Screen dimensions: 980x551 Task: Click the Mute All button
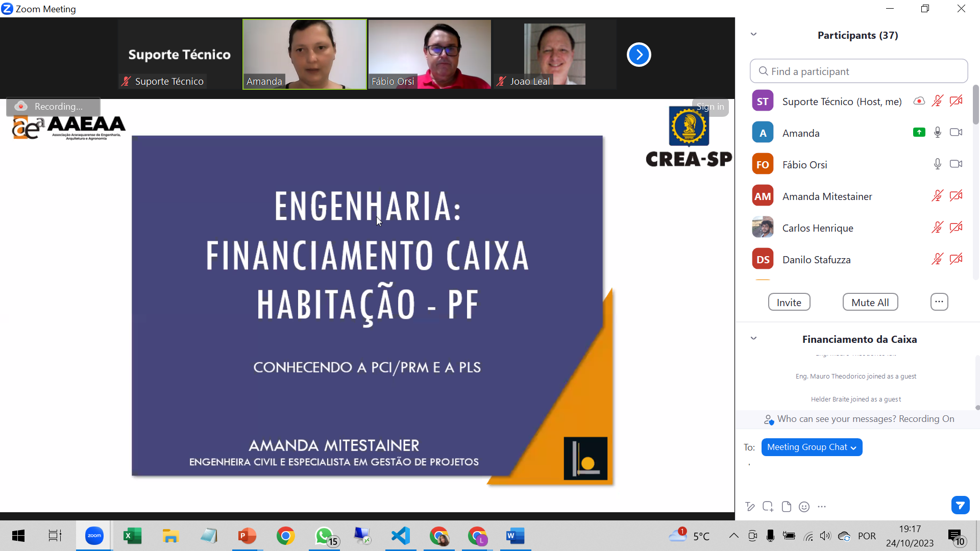[870, 302]
